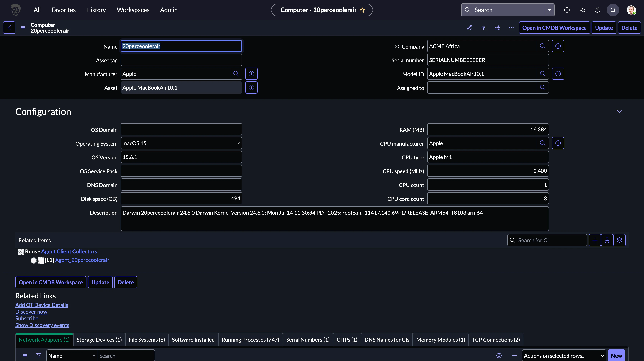Look up Company using magnifier icon
The height and width of the screenshot is (361, 644).
click(x=542, y=46)
